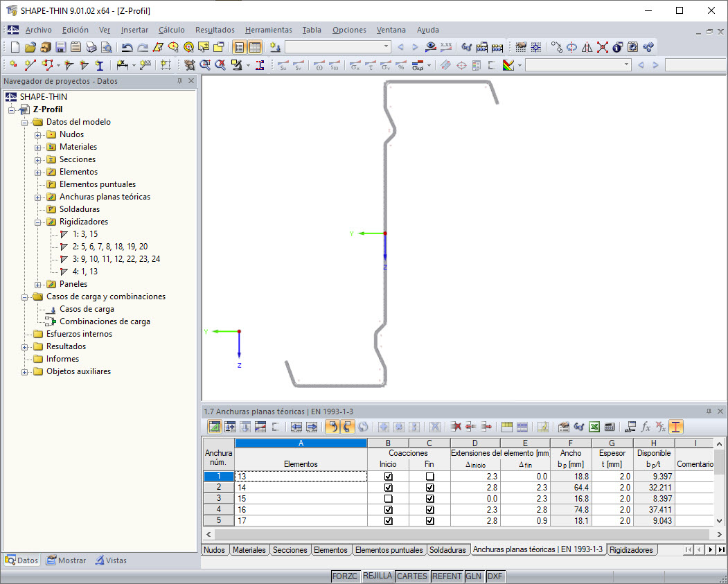Expand the Resultados tree node

pos(25,347)
